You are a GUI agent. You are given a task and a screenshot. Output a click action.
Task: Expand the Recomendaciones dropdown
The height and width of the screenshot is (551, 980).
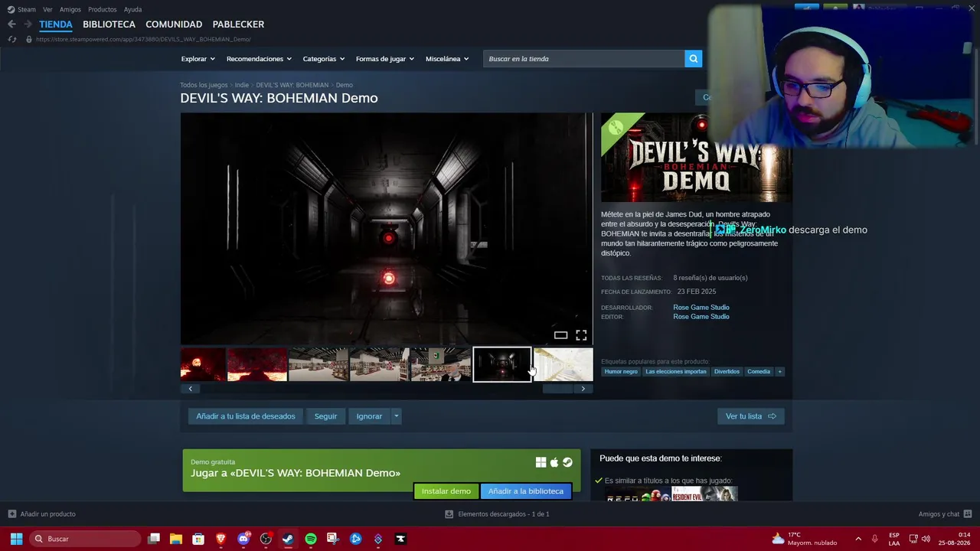tap(259, 59)
